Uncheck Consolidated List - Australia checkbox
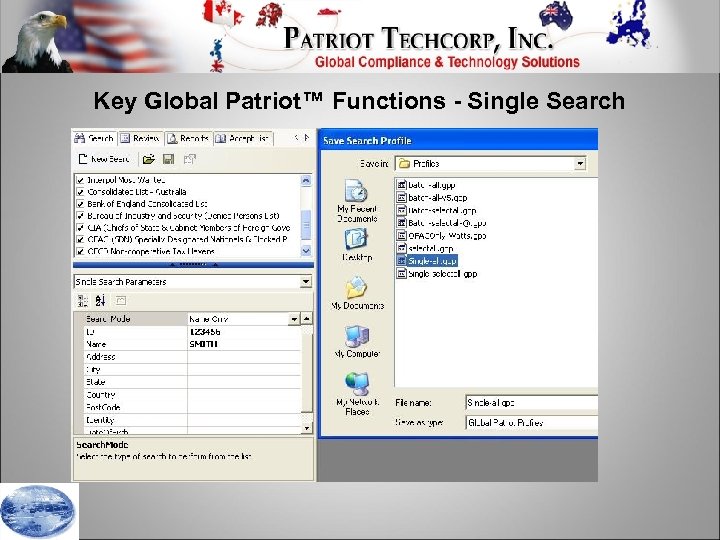 [x=80, y=192]
